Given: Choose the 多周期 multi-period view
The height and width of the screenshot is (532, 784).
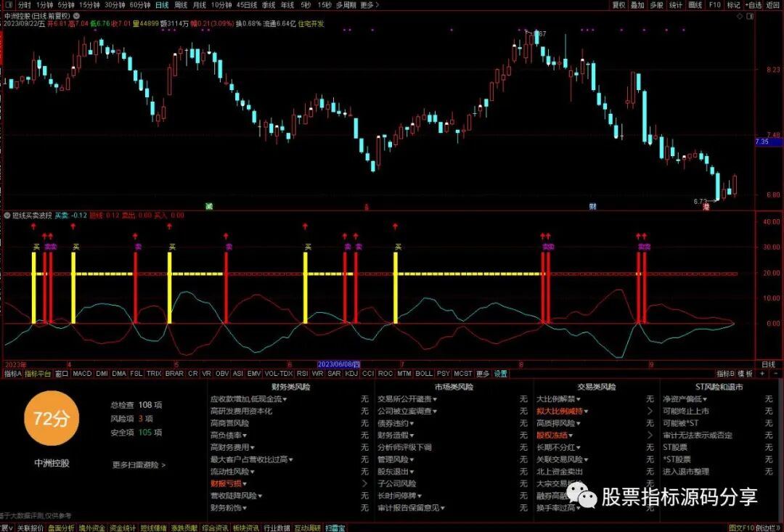Looking at the screenshot, I should [346, 5].
